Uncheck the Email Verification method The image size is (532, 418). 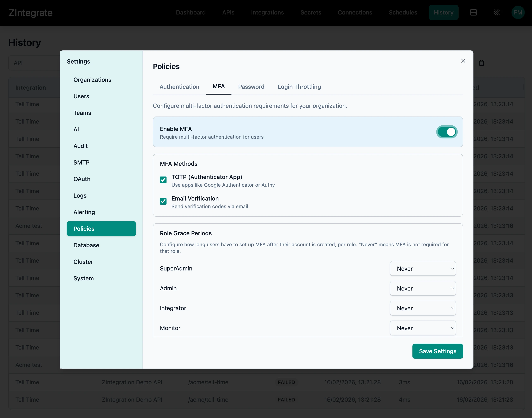(163, 201)
